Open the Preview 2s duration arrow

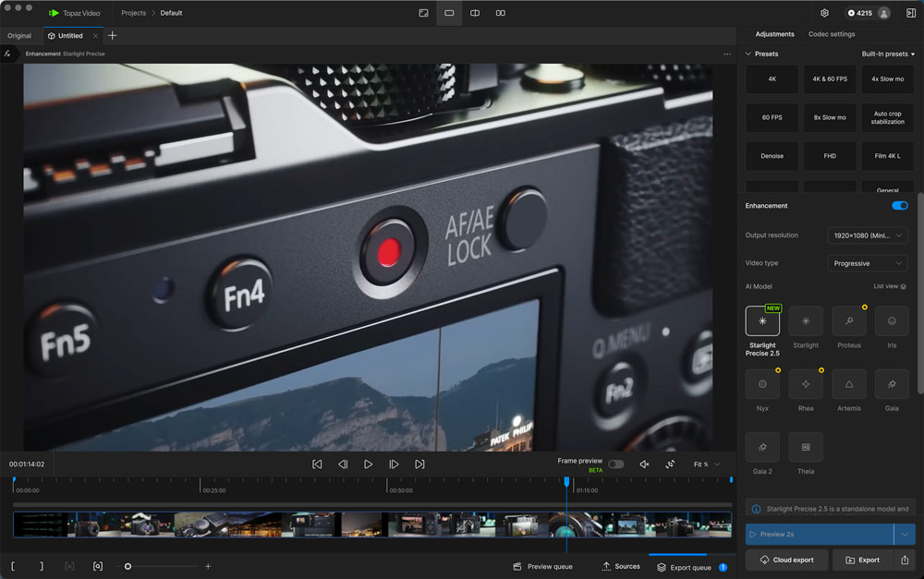(x=905, y=535)
